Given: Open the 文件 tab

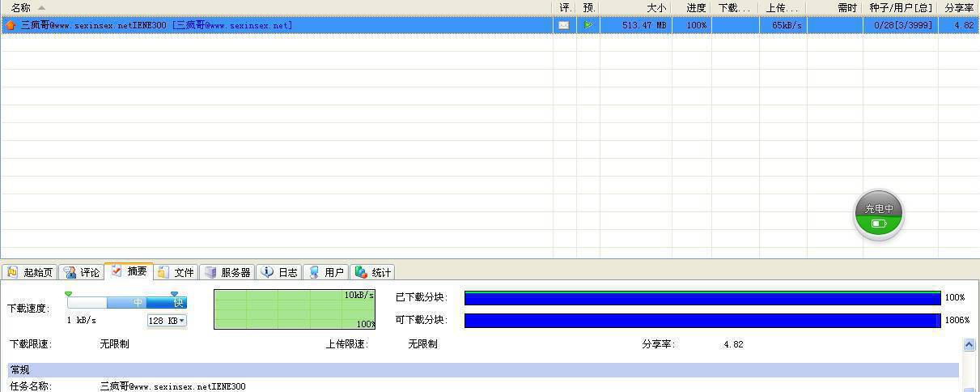Looking at the screenshot, I should pos(176,272).
